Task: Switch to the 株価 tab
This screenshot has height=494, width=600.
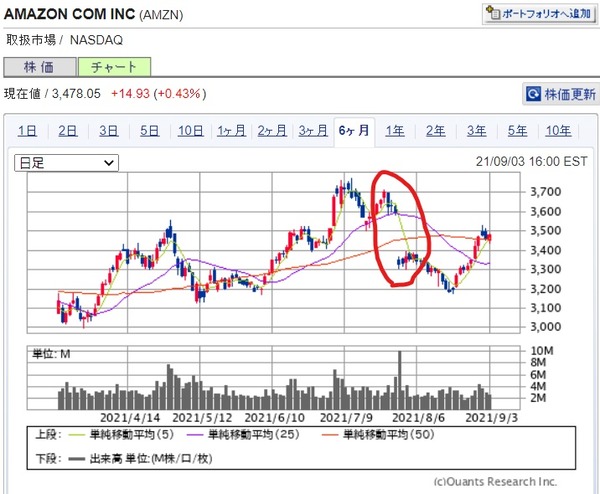Action: pos(39,67)
